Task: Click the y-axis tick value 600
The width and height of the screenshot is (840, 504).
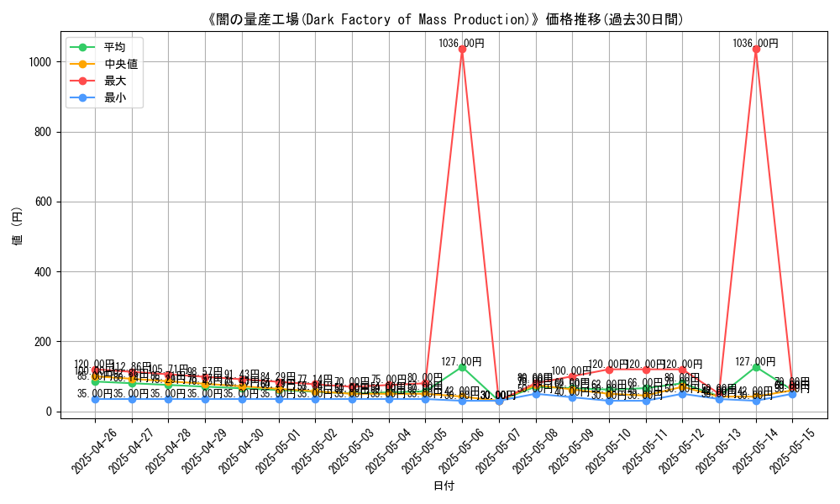Action: pos(43,202)
